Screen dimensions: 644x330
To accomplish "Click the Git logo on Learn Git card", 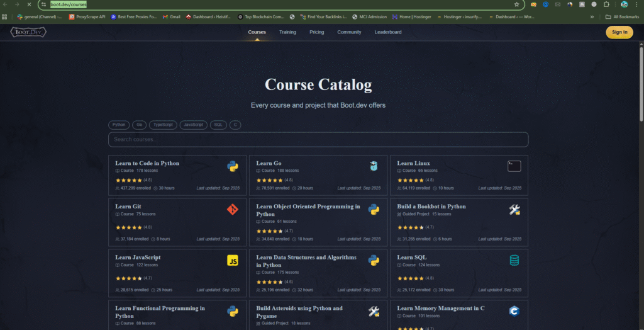I will (x=232, y=209).
